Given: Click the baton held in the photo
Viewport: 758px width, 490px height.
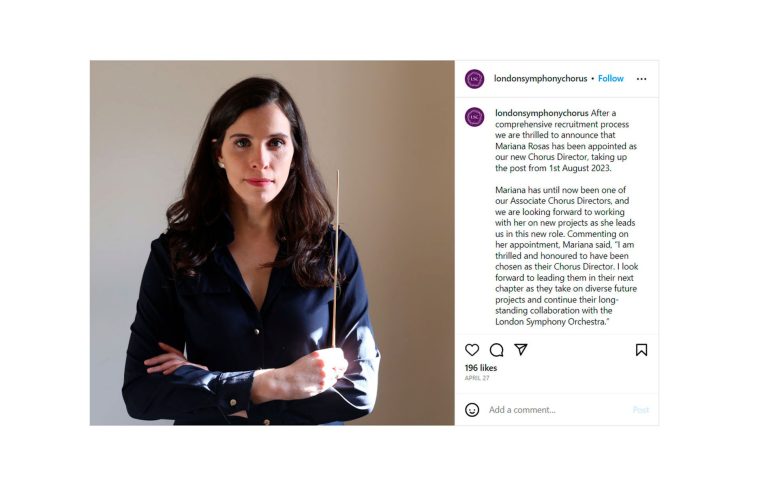Looking at the screenshot, I should click(x=336, y=259).
